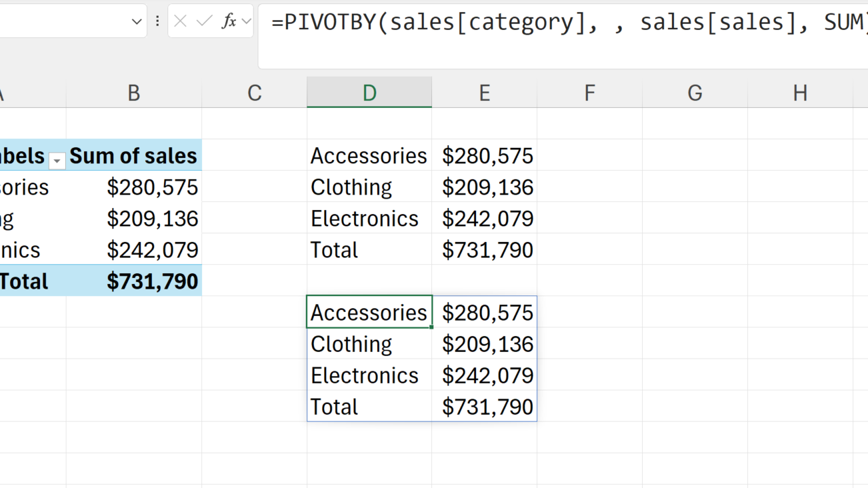Viewport: 868px width, 488px height.
Task: Open the Row Labels filter dropdown
Action: (x=58, y=161)
